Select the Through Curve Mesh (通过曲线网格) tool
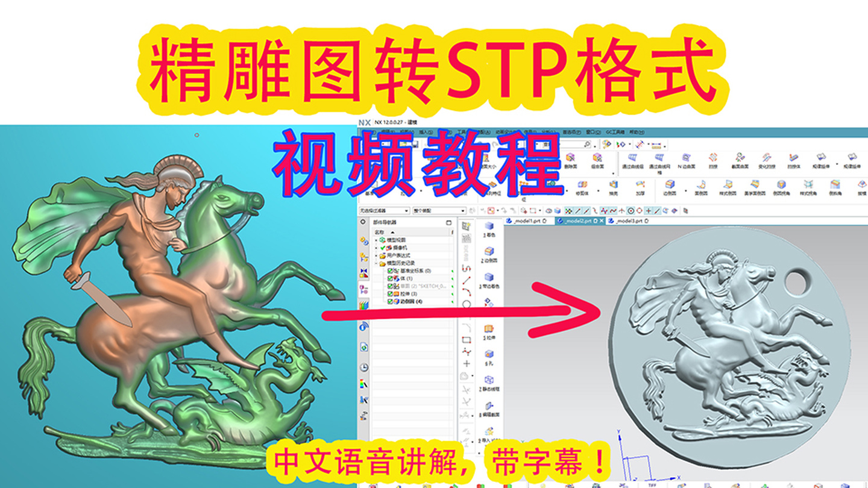Screen dimensions: 868x488 coord(659,157)
